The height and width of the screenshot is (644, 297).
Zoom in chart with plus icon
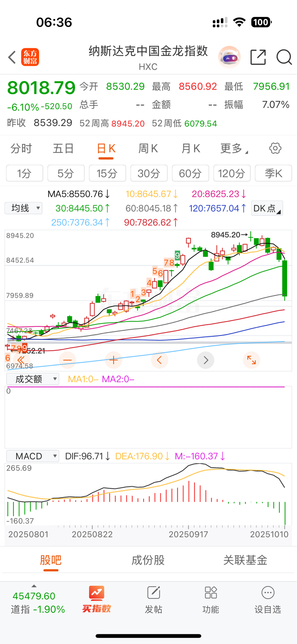tap(114, 360)
